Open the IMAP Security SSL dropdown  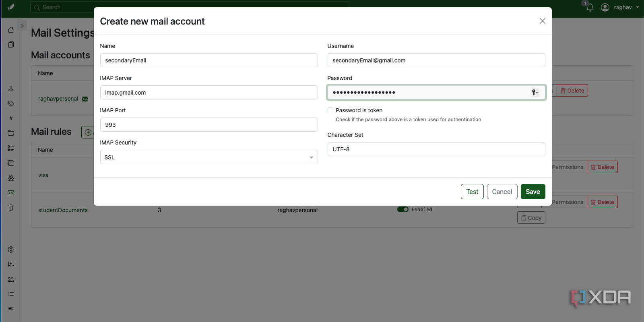[209, 157]
